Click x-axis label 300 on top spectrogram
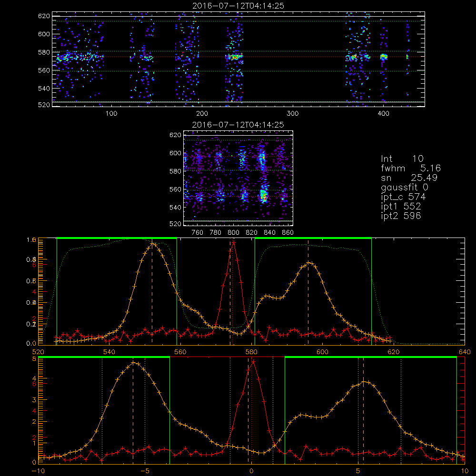This screenshot has width=476, height=476. (x=293, y=114)
